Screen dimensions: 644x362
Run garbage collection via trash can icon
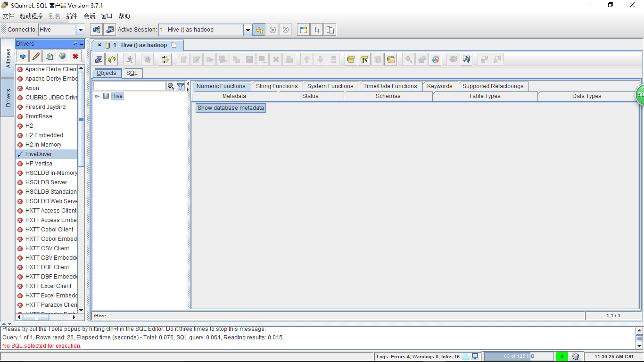575,356
